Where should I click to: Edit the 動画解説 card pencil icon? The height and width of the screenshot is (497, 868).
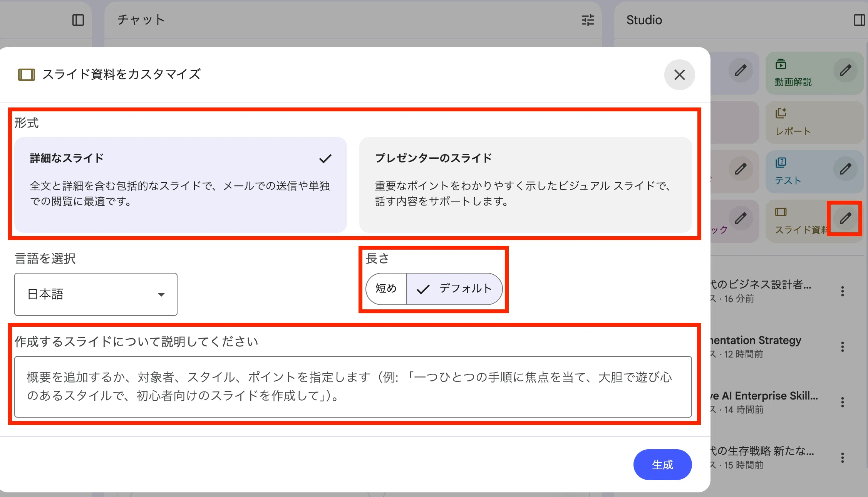point(845,71)
